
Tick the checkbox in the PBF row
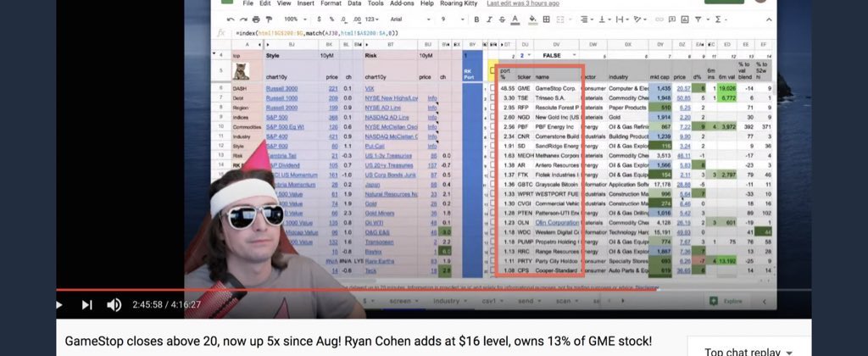coord(492,127)
